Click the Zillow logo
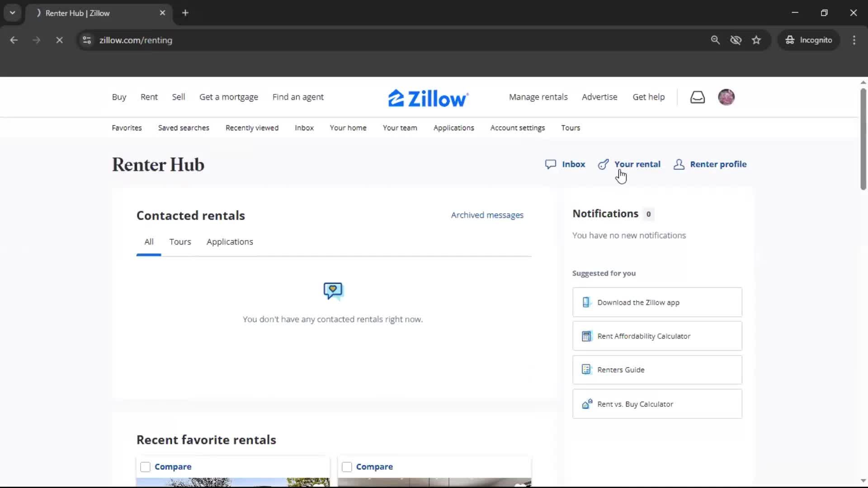This screenshot has width=868, height=488. pyautogui.click(x=428, y=97)
